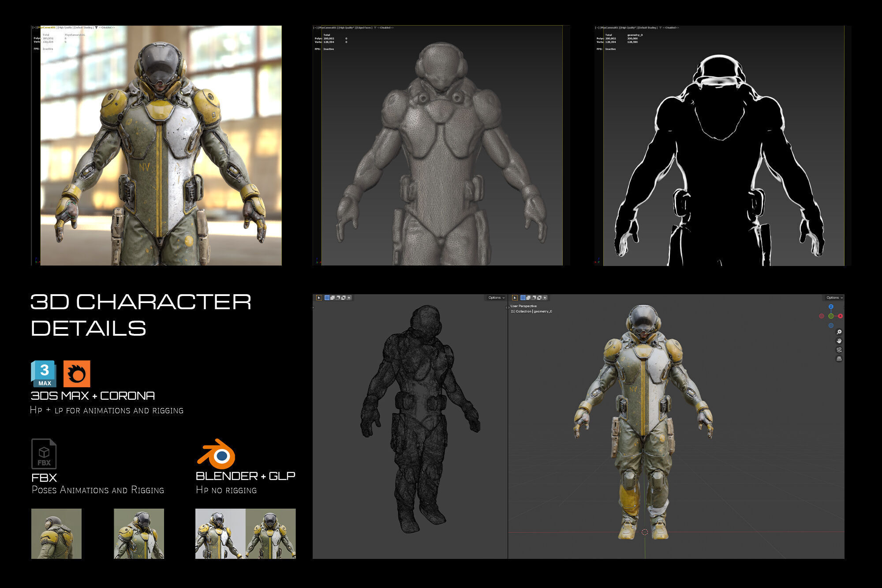Select the tweak cursor tool in left Blender viewport
The width and height of the screenshot is (882, 588).
319,298
